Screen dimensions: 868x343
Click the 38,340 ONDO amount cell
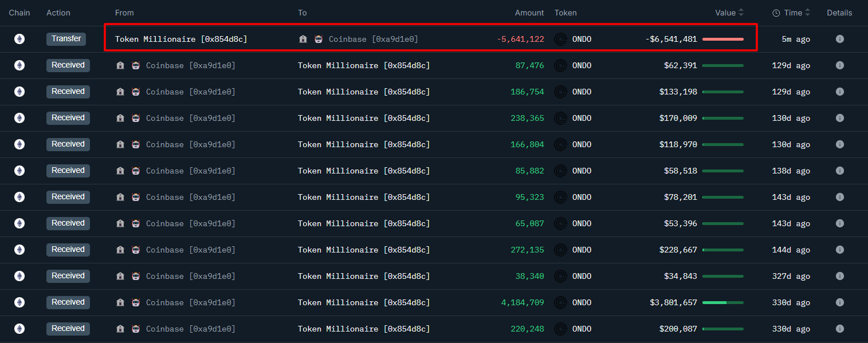tap(529, 276)
